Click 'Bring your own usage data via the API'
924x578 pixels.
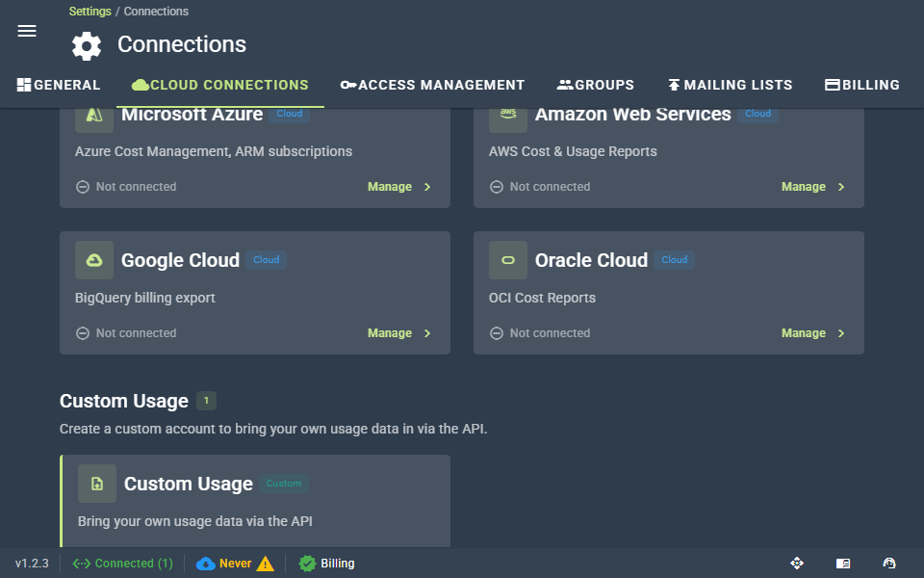click(x=195, y=521)
